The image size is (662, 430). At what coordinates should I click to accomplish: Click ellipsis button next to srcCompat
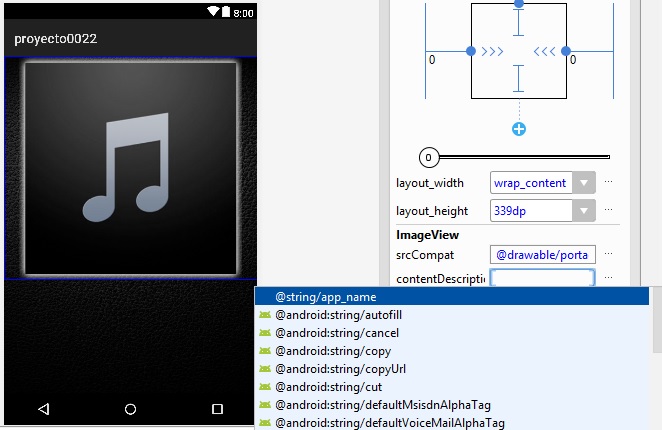pyautogui.click(x=608, y=256)
